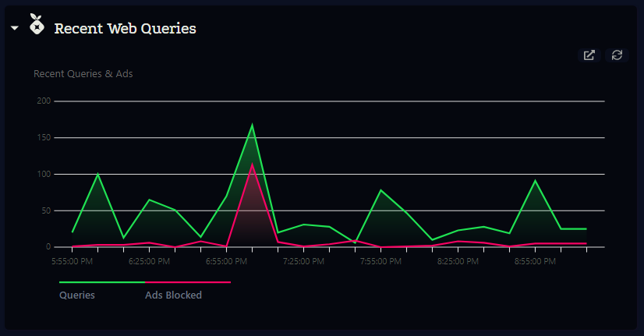
Task: Select the highest green Queries peak
Action: 252,125
